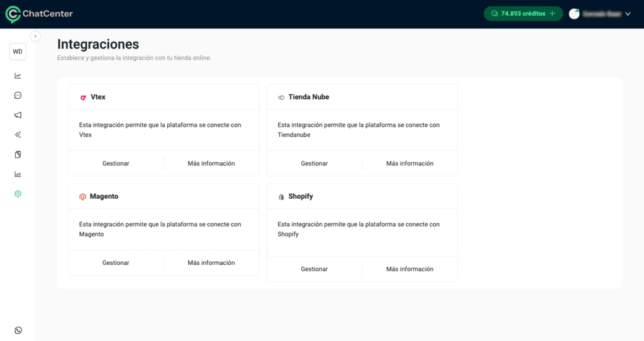This screenshot has width=644, height=341.
Task: Open the line chart analytics sidebar icon
Action: [x=18, y=76]
